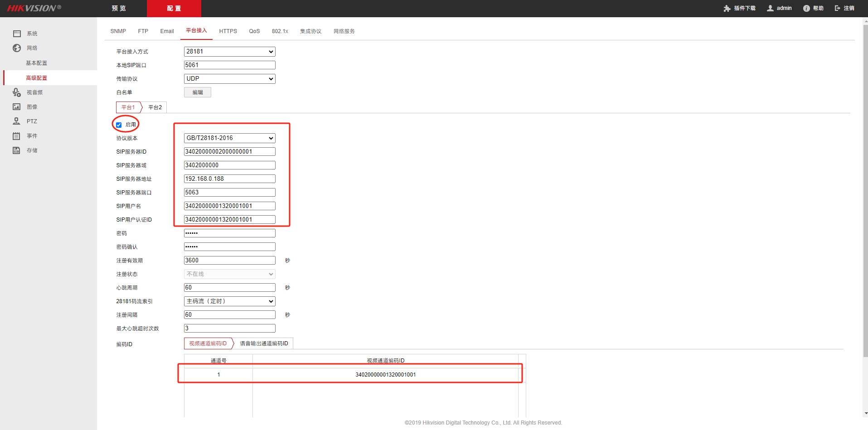Open the 平台接入 tab
The width and height of the screenshot is (868, 430).
point(196,31)
